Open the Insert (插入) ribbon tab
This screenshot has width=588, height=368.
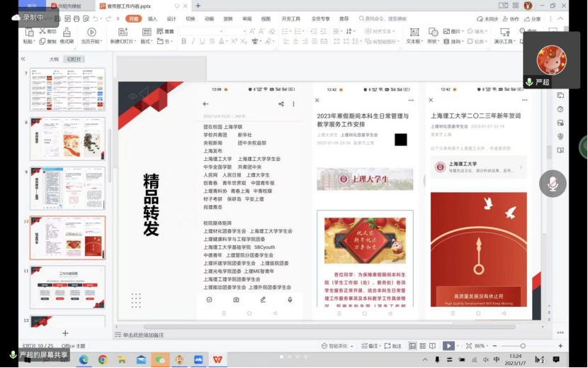click(x=152, y=18)
